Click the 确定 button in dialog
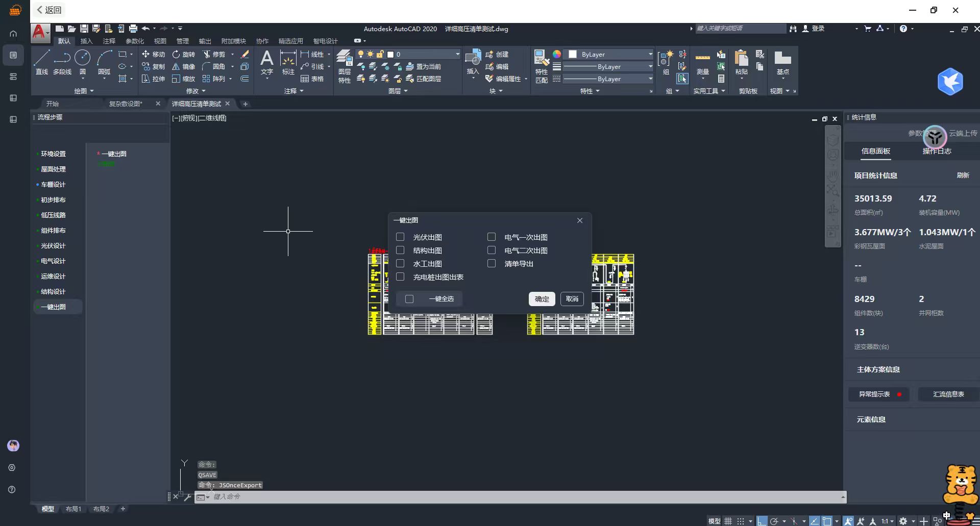This screenshot has height=526, width=980. [542, 299]
